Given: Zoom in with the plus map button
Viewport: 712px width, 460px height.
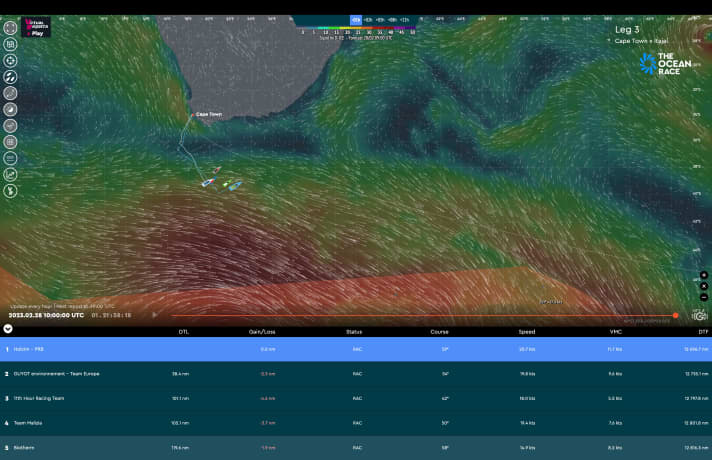Looking at the screenshot, I should 704,275.
